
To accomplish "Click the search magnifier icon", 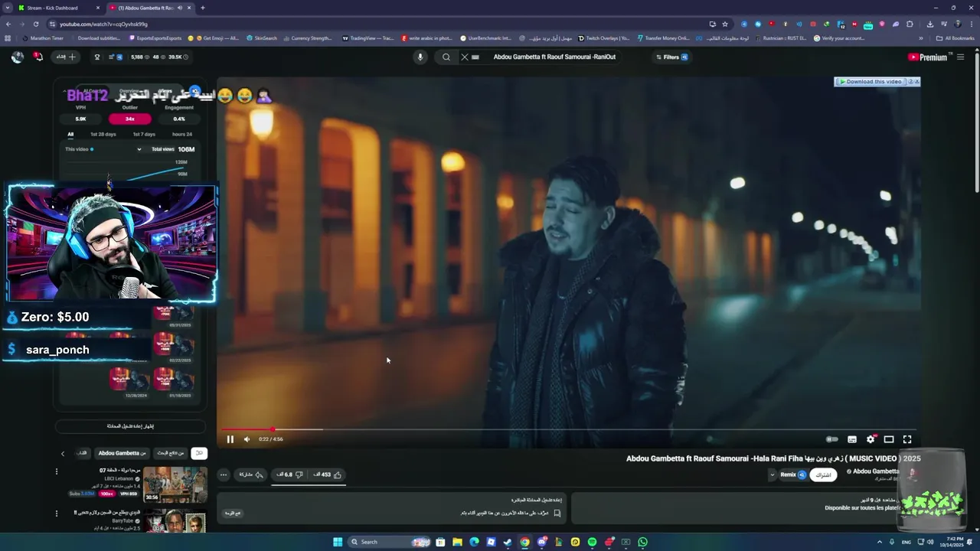I will (446, 57).
